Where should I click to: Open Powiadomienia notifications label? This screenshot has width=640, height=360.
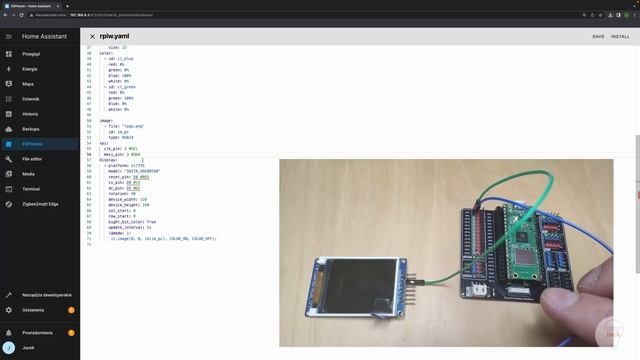click(x=38, y=333)
